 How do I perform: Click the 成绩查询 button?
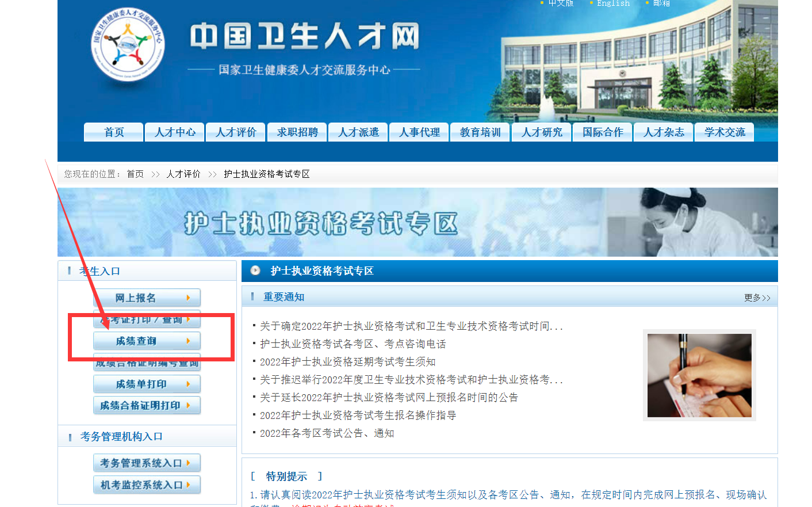(147, 341)
